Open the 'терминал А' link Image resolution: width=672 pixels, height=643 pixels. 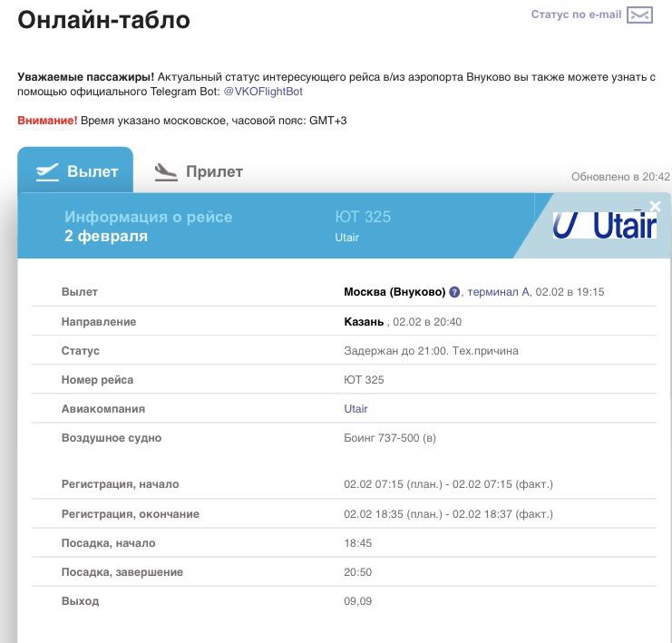(499, 292)
